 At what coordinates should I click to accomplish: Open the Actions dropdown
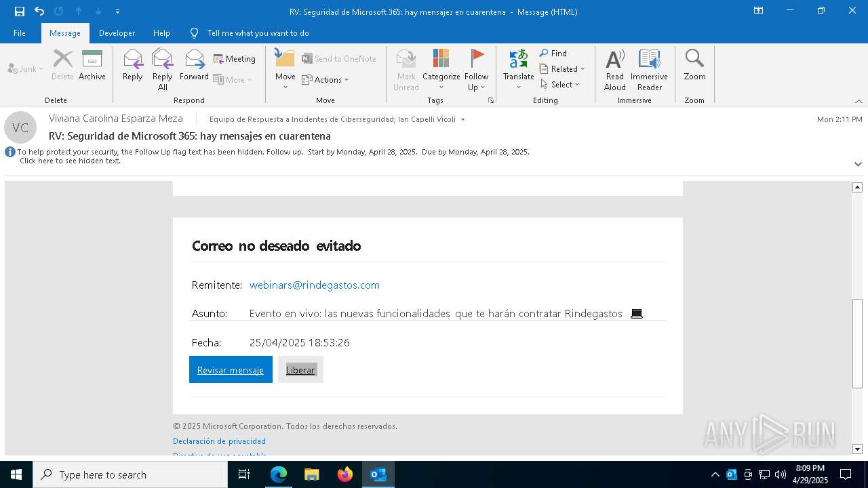coord(325,80)
